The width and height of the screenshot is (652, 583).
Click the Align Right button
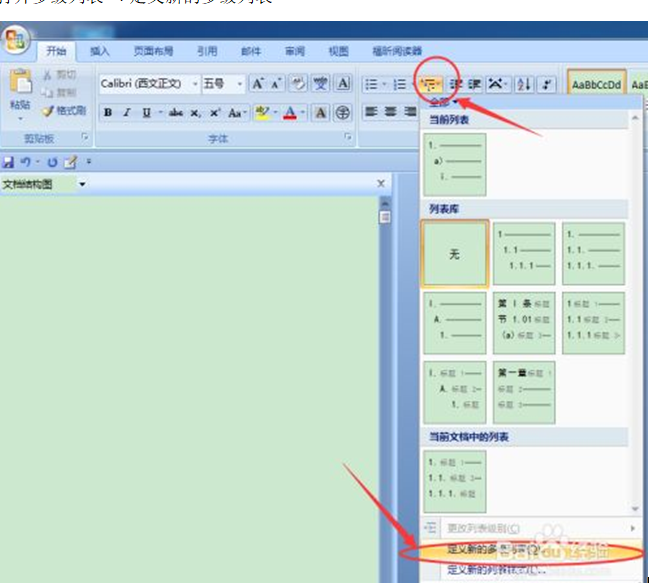click(410, 111)
